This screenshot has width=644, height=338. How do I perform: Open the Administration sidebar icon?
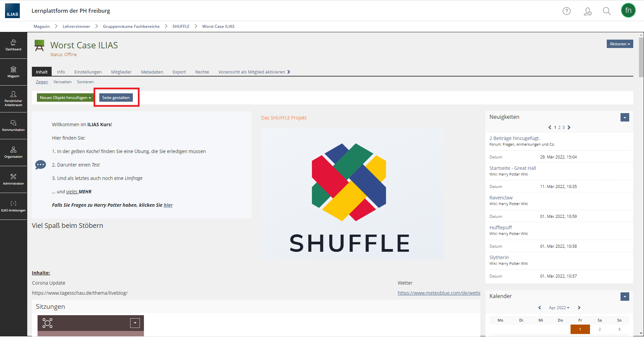pyautogui.click(x=13, y=179)
